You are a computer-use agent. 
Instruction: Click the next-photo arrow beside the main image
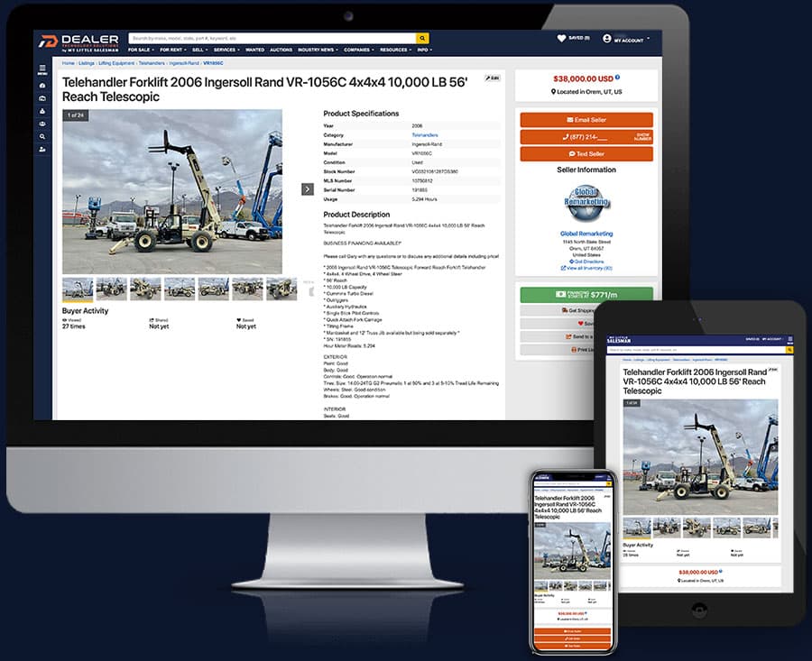pos(308,189)
